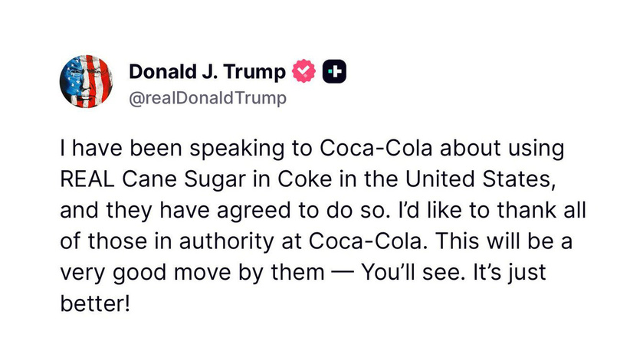Click the phrase You'll see
Image resolution: width=643 pixels, height=364 pixels.
click(x=413, y=272)
